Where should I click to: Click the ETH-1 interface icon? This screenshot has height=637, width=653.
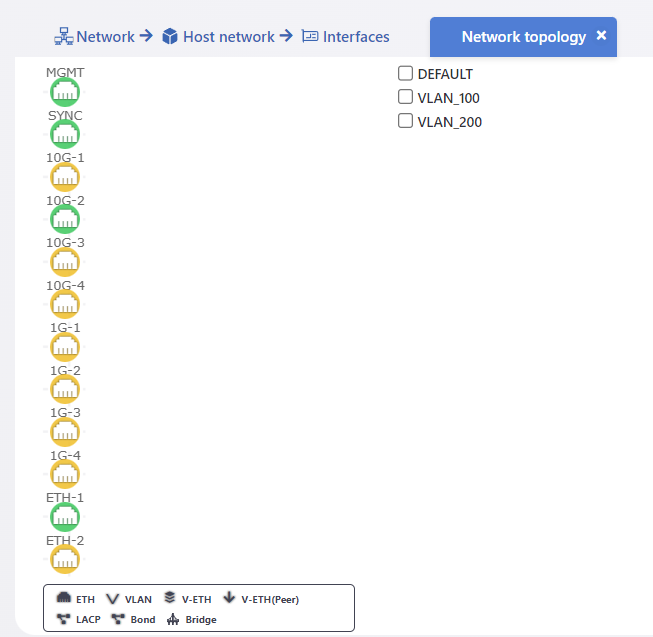coord(65,517)
